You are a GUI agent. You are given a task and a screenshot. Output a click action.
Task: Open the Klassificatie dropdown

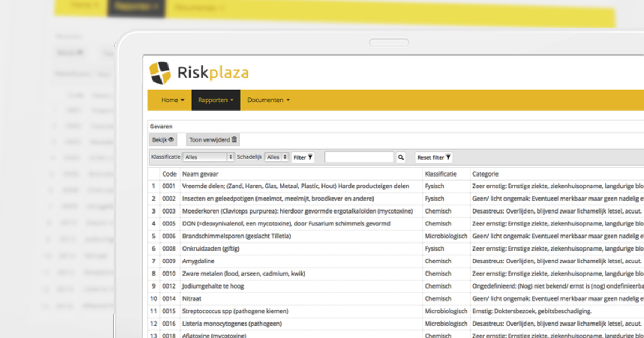(x=208, y=157)
